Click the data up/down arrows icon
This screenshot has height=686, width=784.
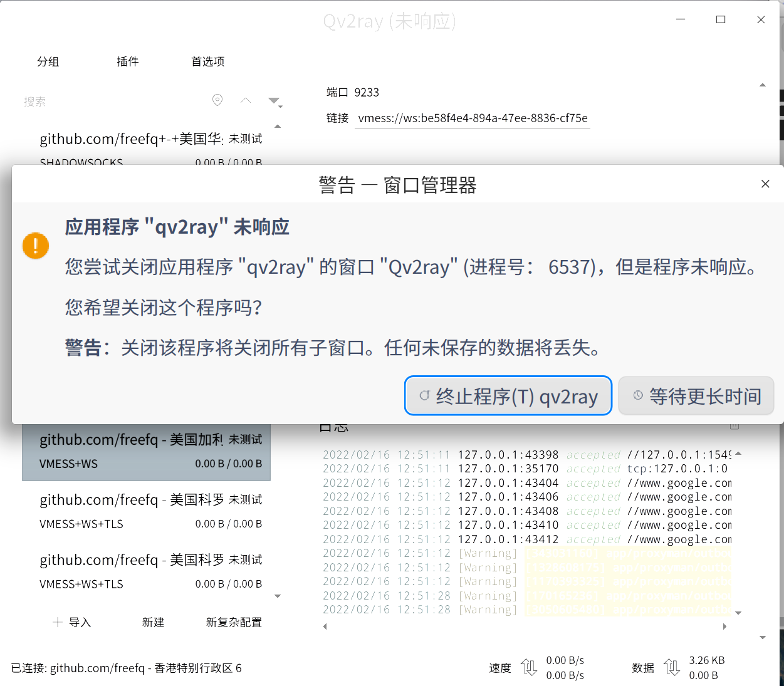point(672,668)
